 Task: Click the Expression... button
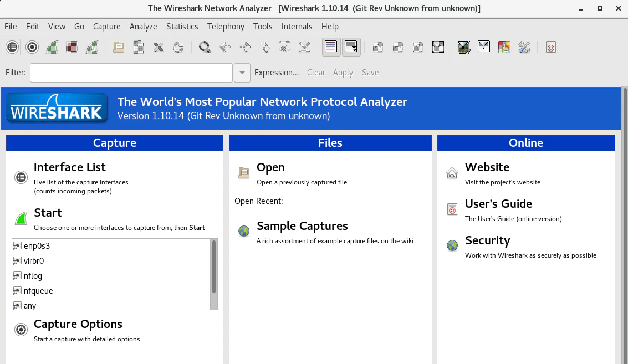point(277,73)
